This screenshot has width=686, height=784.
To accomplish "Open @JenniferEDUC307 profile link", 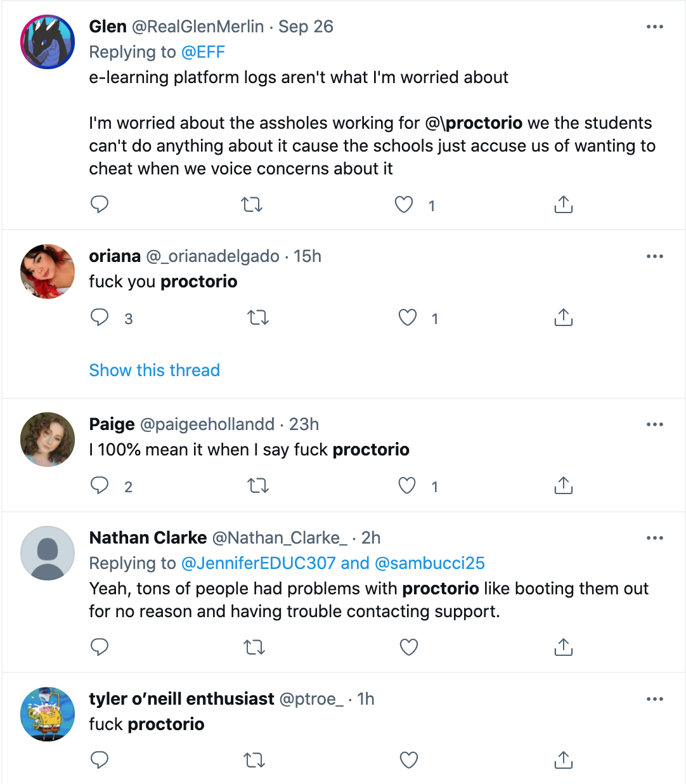I will [x=258, y=563].
